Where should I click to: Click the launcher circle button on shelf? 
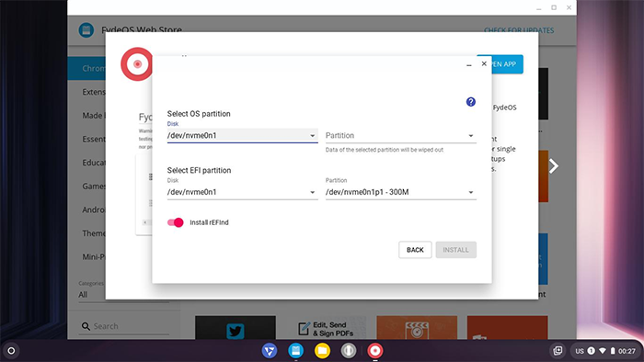click(x=11, y=351)
